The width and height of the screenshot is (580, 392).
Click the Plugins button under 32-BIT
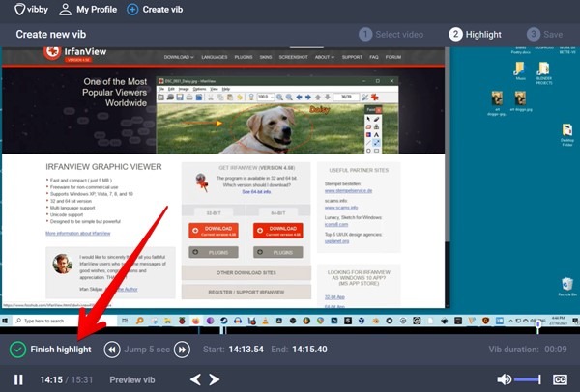[x=214, y=252]
